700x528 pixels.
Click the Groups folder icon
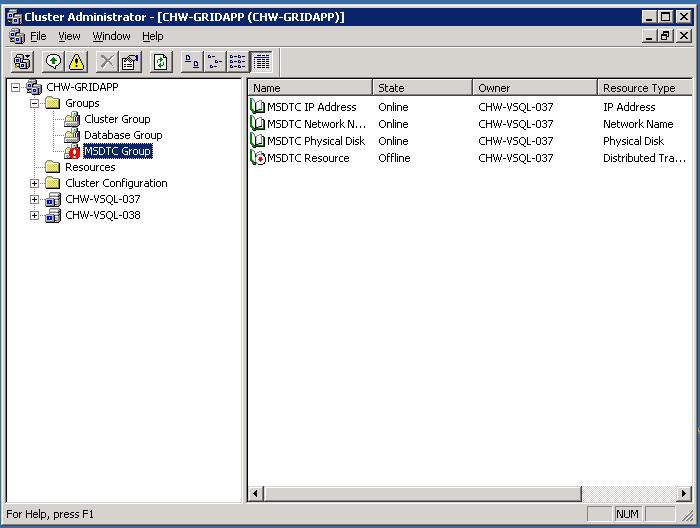pos(53,103)
